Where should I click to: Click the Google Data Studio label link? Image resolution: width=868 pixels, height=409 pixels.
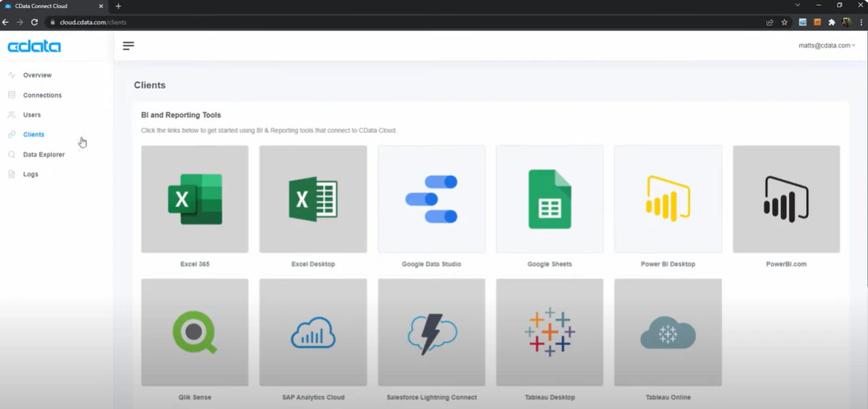(x=431, y=264)
